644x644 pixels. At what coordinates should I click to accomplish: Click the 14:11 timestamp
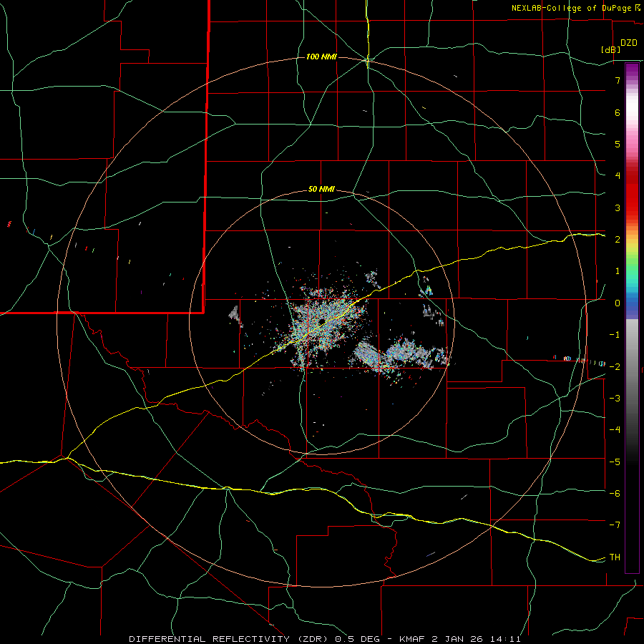[504, 639]
